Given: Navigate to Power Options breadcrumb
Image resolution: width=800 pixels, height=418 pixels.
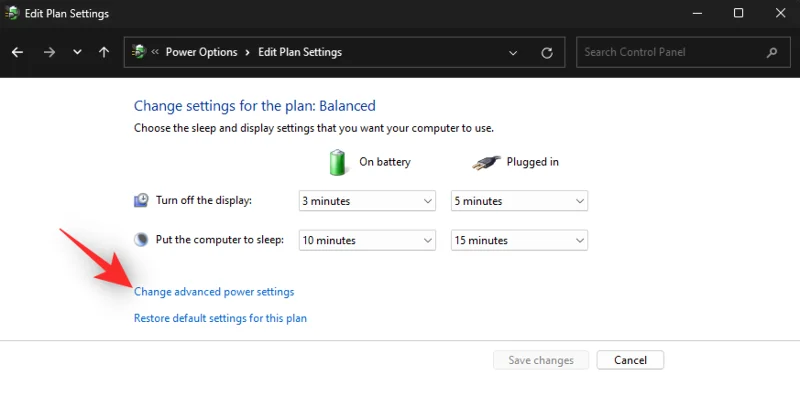Looking at the screenshot, I should (x=201, y=52).
